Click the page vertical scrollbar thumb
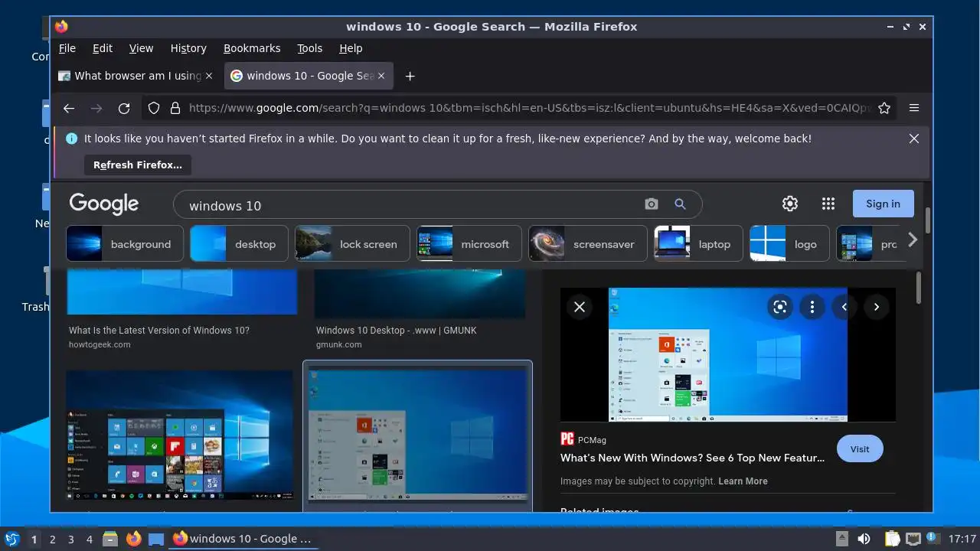 (x=928, y=220)
